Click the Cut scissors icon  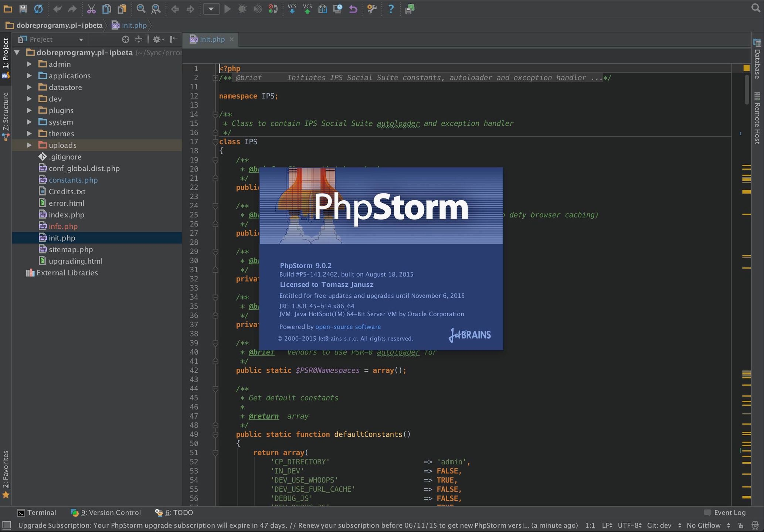coord(91,8)
